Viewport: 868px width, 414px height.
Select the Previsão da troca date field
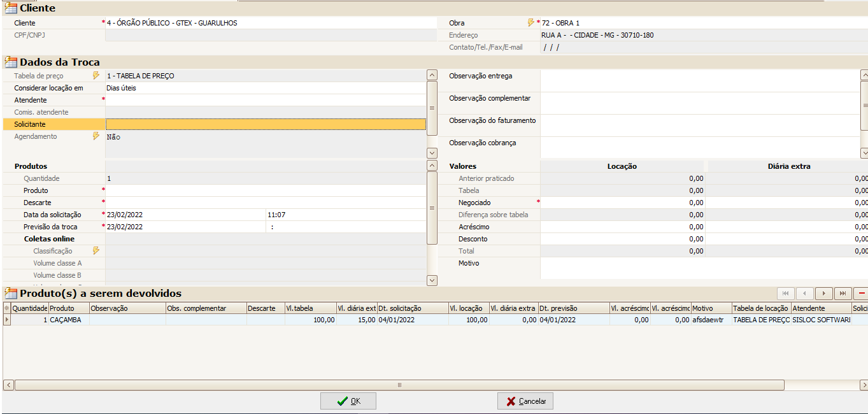tap(185, 227)
